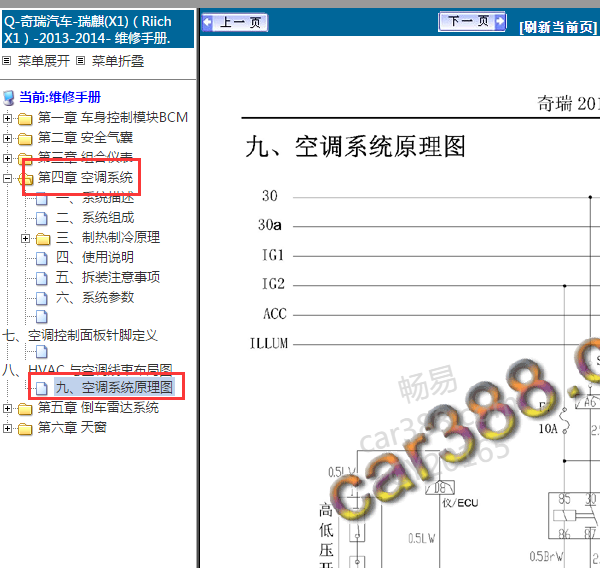Open the 二、系统组成 page
Viewport: 600px width, 568px height.
(x=95, y=217)
